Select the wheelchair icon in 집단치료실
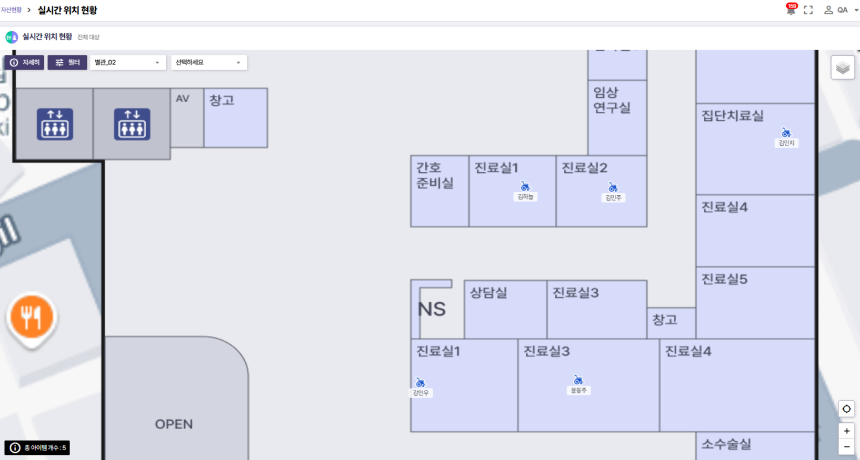 point(786,132)
